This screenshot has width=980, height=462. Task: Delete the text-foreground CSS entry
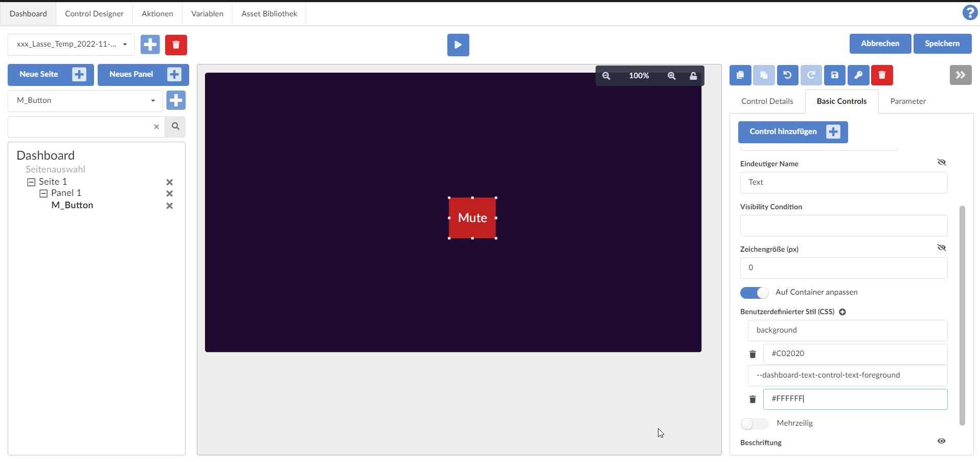(753, 399)
